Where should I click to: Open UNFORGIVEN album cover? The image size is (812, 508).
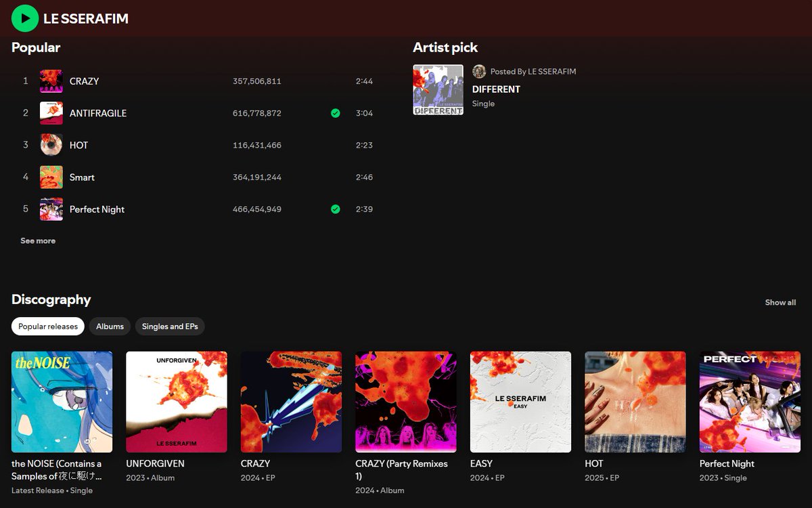pyautogui.click(x=177, y=402)
